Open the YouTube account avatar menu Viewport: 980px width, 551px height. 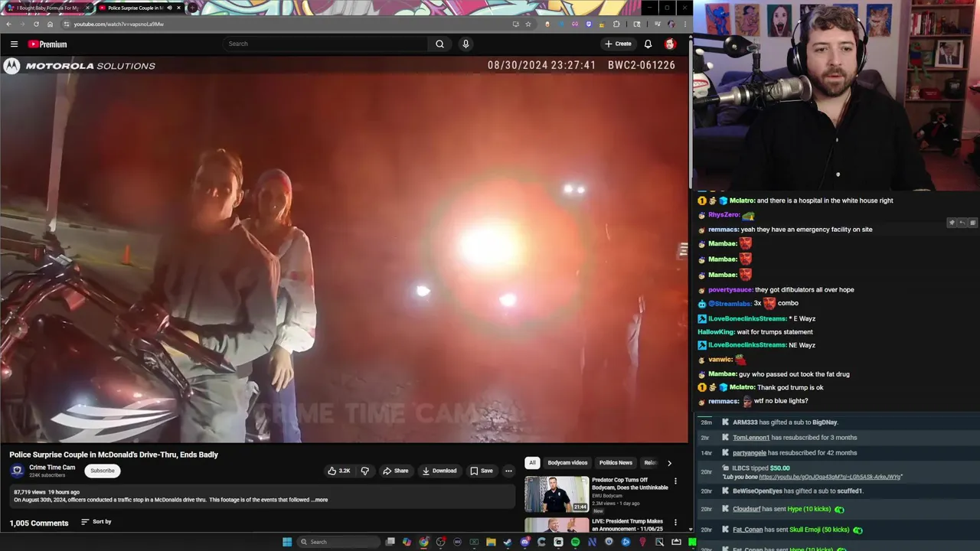click(x=670, y=44)
